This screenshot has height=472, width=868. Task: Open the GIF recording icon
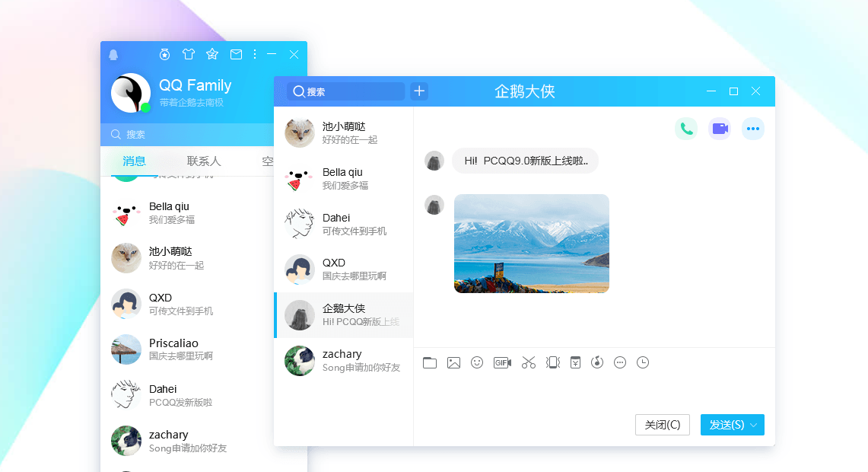(x=502, y=363)
